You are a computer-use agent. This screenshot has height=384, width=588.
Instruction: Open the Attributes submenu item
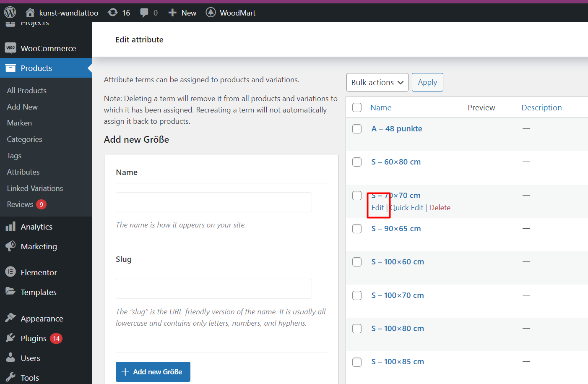tap(23, 172)
